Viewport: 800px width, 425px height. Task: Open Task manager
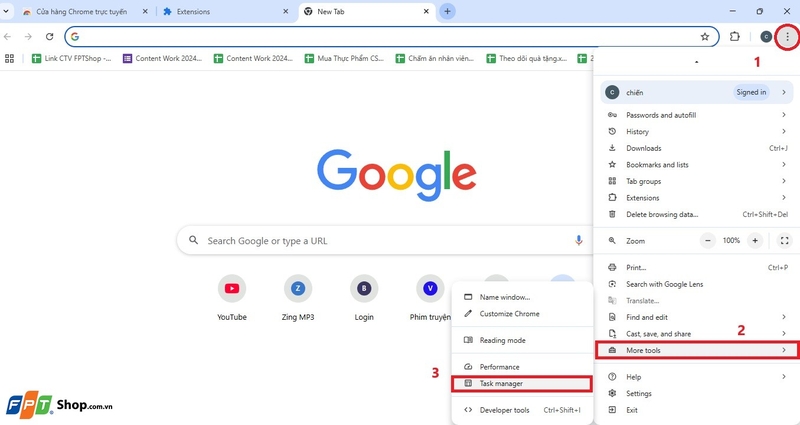coord(522,384)
